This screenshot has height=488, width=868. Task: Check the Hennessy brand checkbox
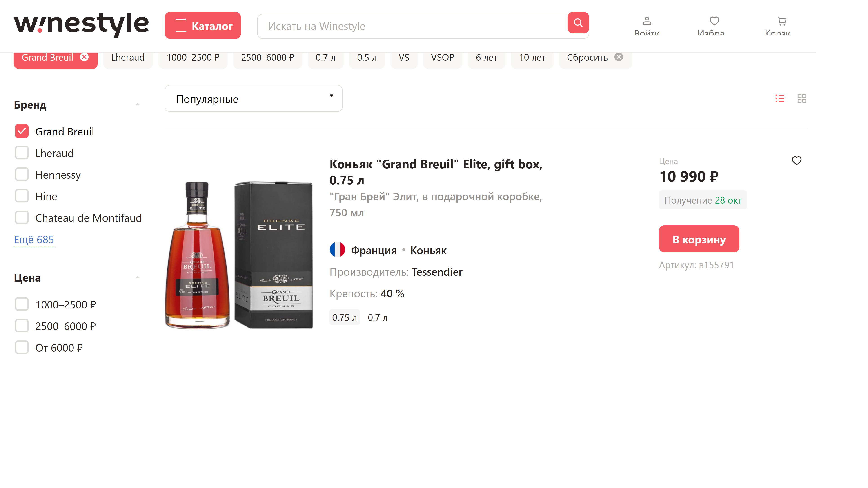22,174
